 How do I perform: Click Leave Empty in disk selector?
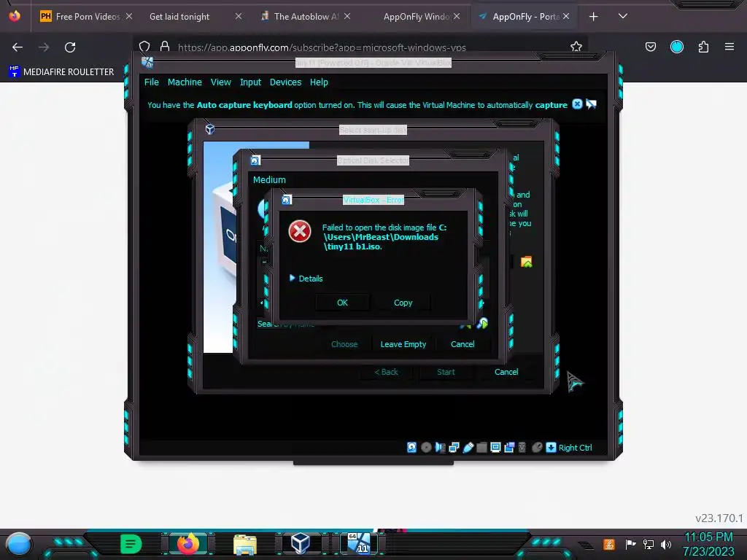click(403, 344)
